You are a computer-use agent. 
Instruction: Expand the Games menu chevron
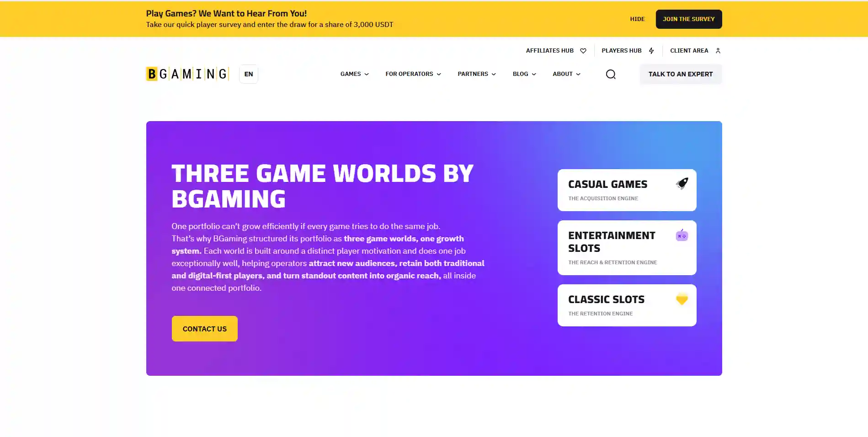(x=367, y=74)
